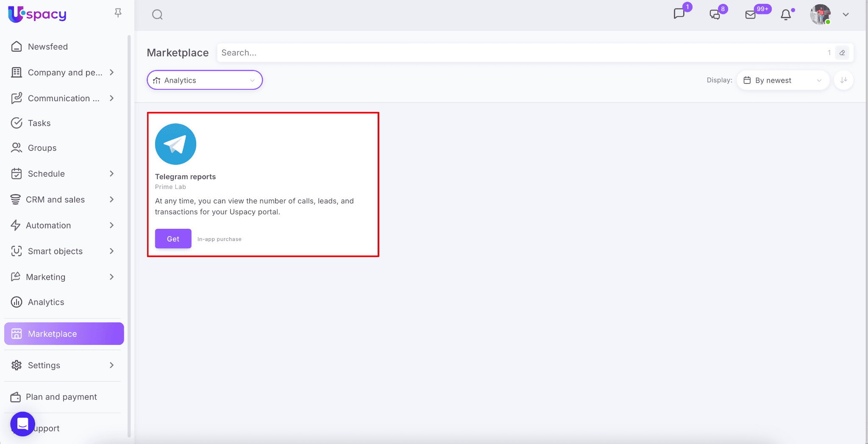This screenshot has height=444, width=868.
Task: Open the chat messages icon with badge 1
Action: 679,14
